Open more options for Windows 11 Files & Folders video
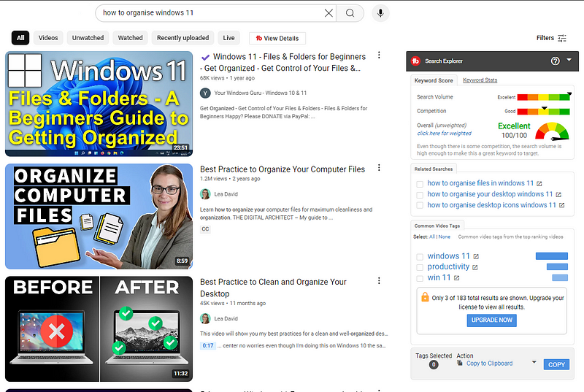Image resolution: width=584 pixels, height=392 pixels. point(379,55)
